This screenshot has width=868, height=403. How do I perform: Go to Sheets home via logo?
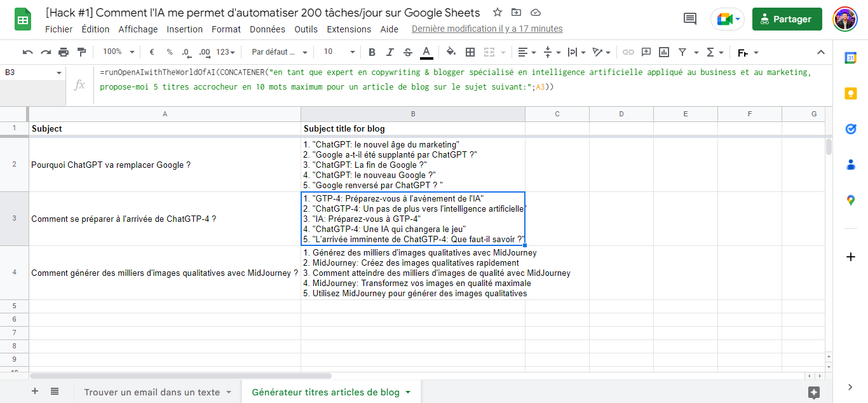tap(24, 20)
